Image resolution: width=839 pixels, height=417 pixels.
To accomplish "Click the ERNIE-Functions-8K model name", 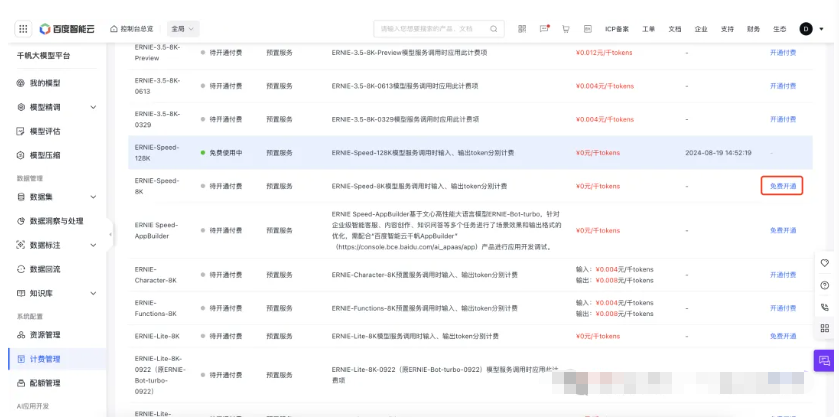I will (x=155, y=308).
